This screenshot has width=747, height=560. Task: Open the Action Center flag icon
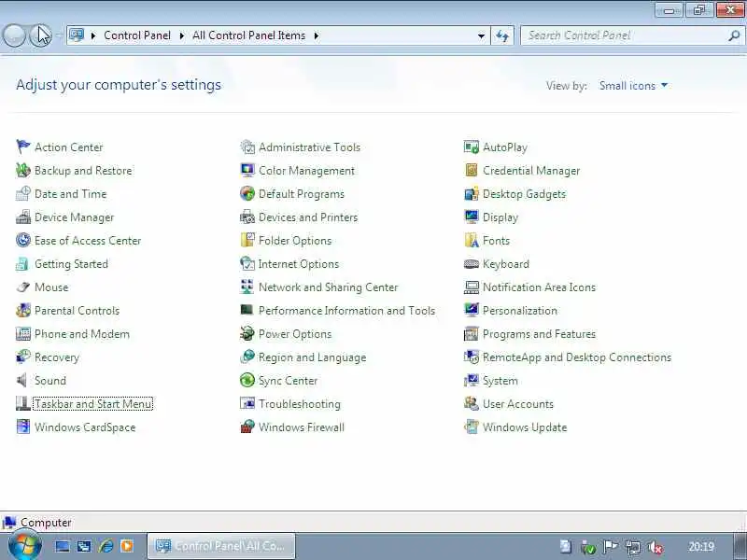pyautogui.click(x=22, y=147)
